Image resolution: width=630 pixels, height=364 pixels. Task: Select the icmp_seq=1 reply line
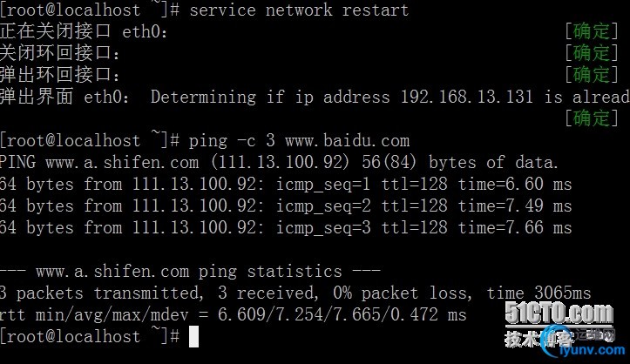click(x=286, y=184)
